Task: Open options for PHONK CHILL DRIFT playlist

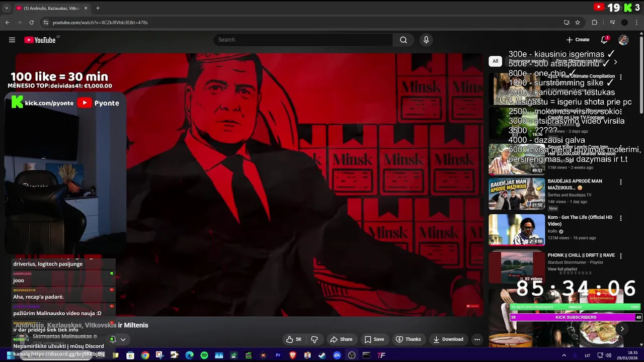Action: pyautogui.click(x=621, y=256)
